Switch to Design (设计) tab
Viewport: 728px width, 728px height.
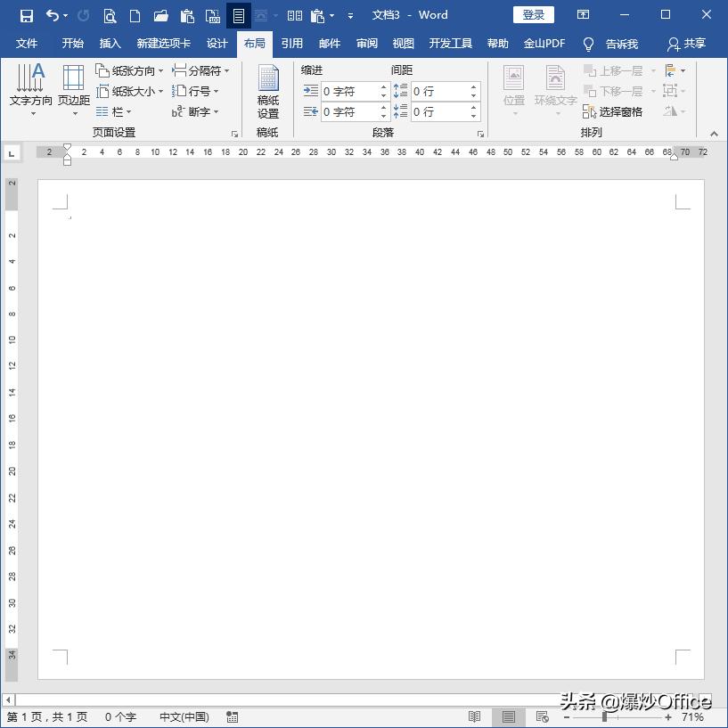pyautogui.click(x=217, y=44)
